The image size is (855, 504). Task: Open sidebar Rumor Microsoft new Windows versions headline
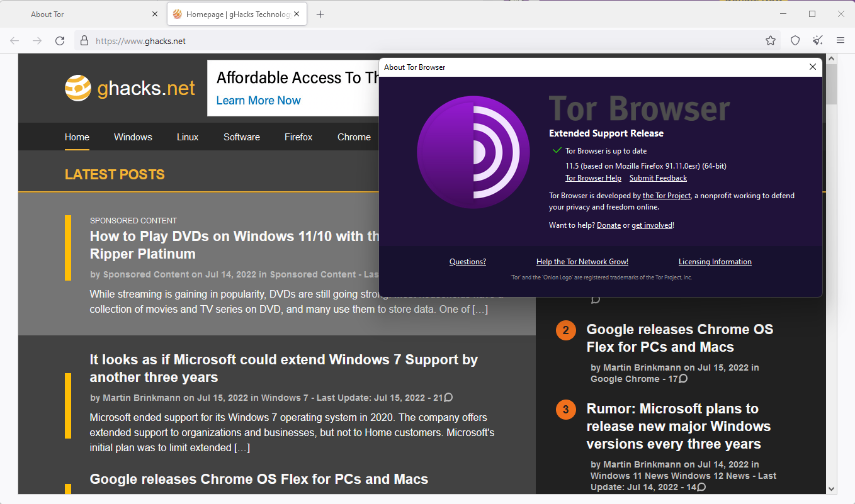pos(679,426)
